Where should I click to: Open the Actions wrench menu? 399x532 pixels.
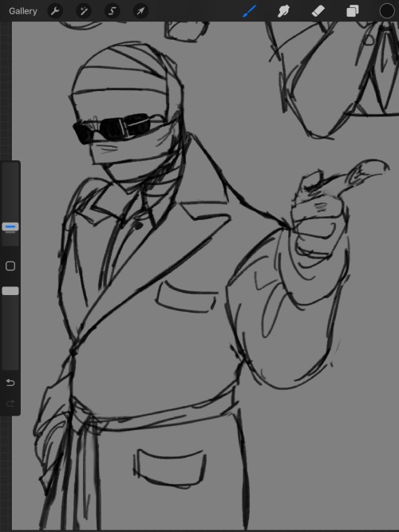click(x=55, y=11)
